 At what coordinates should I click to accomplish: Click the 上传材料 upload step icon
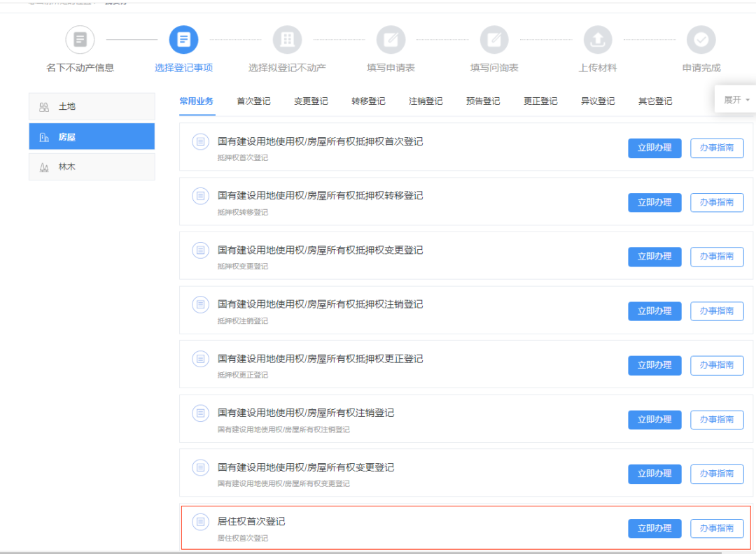click(598, 40)
